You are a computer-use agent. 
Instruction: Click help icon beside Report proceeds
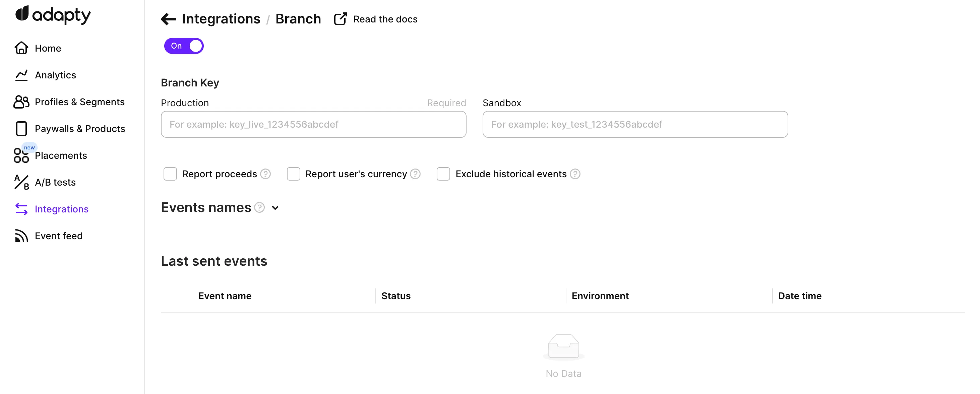pyautogui.click(x=265, y=174)
